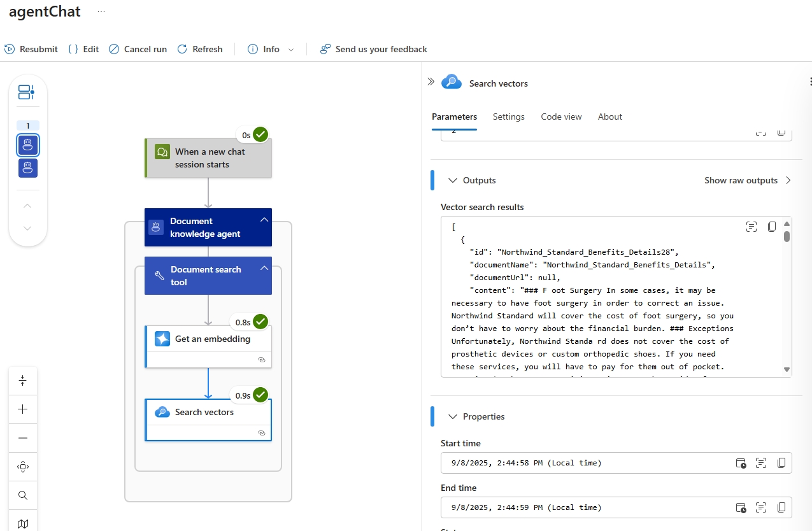Screen dimensions: 812x531
Task: Copy the Start time value
Action: coord(781,463)
